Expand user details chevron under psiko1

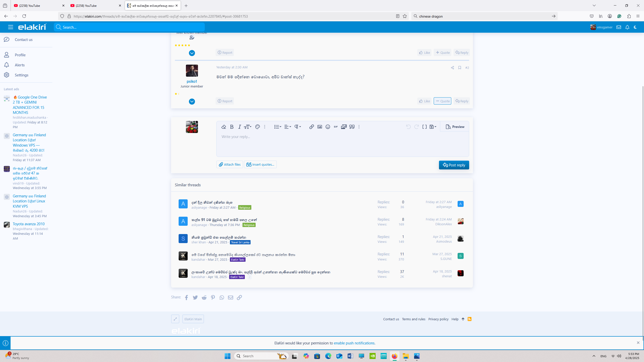point(192,102)
